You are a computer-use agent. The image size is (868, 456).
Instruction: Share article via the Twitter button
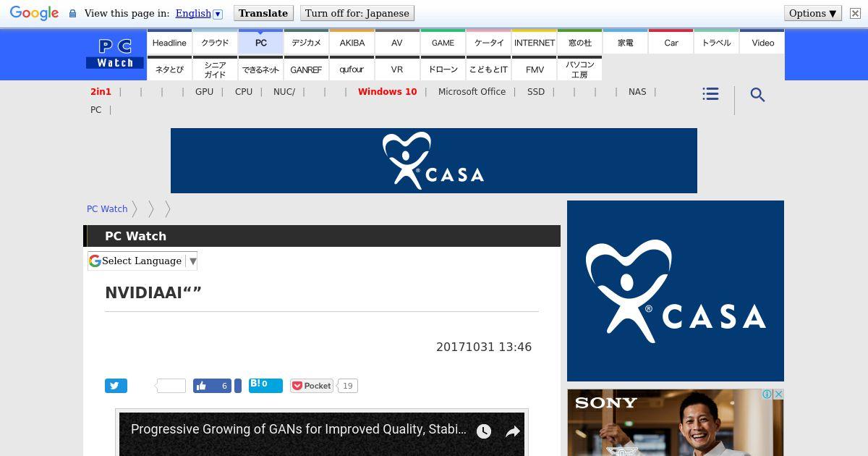(x=116, y=386)
